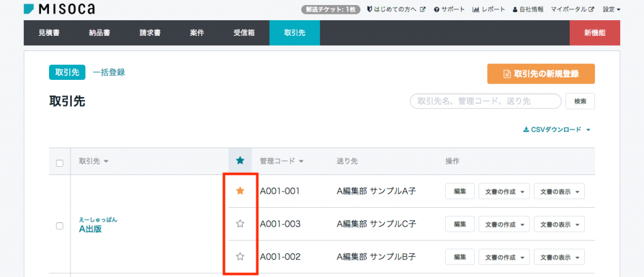Unstar the A001-001 recipient's orange star
Screen dimensions: 644x277
pyautogui.click(x=240, y=191)
